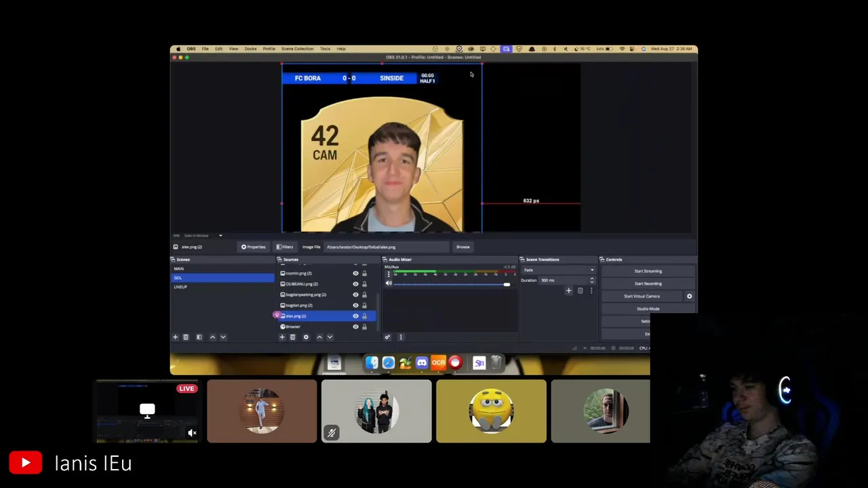Delete selected source with trash icon
The height and width of the screenshot is (488, 868).
point(293,337)
